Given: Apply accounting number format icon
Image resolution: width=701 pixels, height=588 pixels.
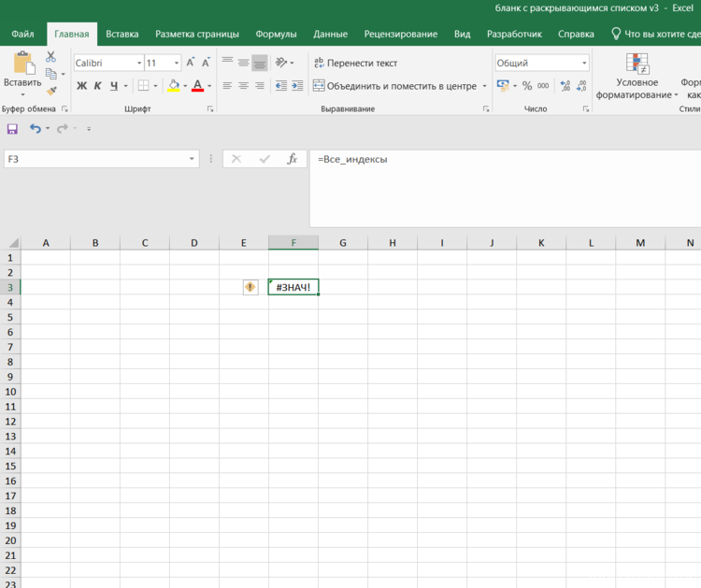Looking at the screenshot, I should pos(503,85).
